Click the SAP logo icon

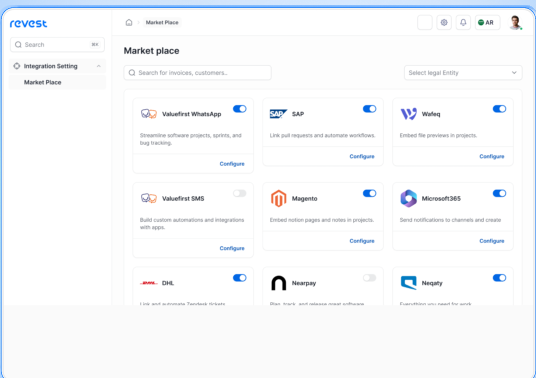[x=278, y=114]
